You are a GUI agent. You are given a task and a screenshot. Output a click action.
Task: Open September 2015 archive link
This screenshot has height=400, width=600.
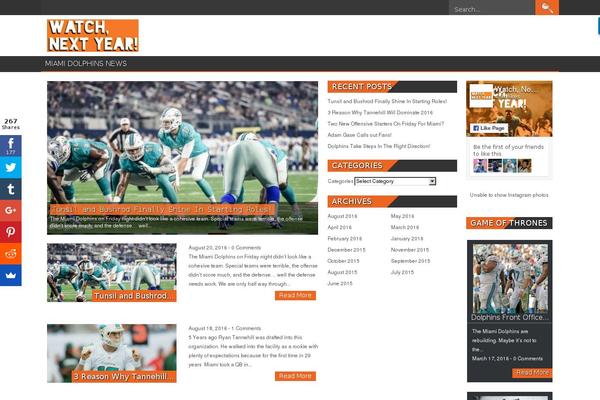point(410,261)
